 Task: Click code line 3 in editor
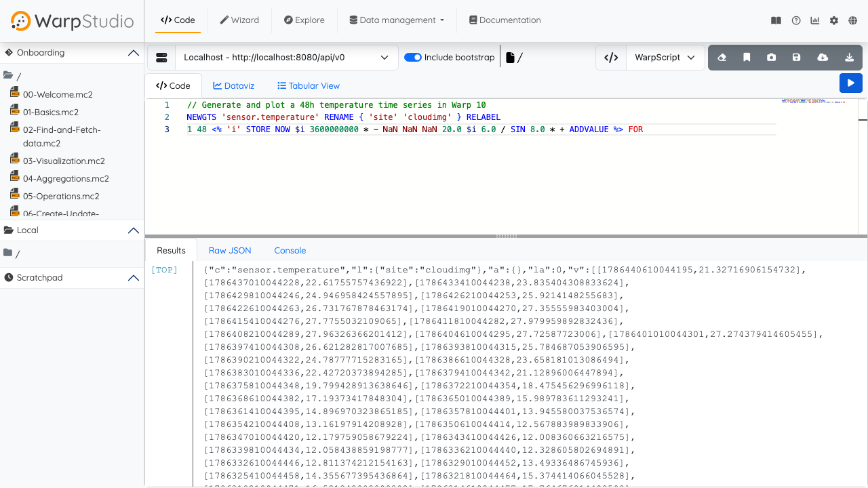point(415,129)
